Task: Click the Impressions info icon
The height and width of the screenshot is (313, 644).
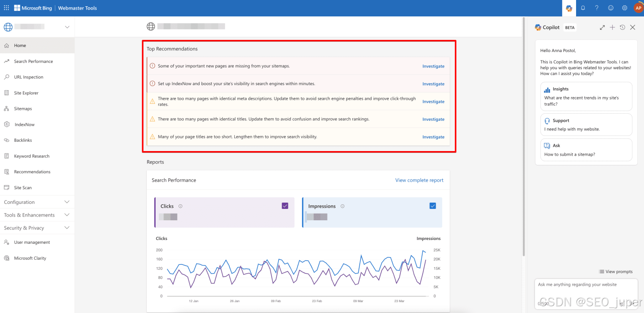Action: tap(343, 206)
